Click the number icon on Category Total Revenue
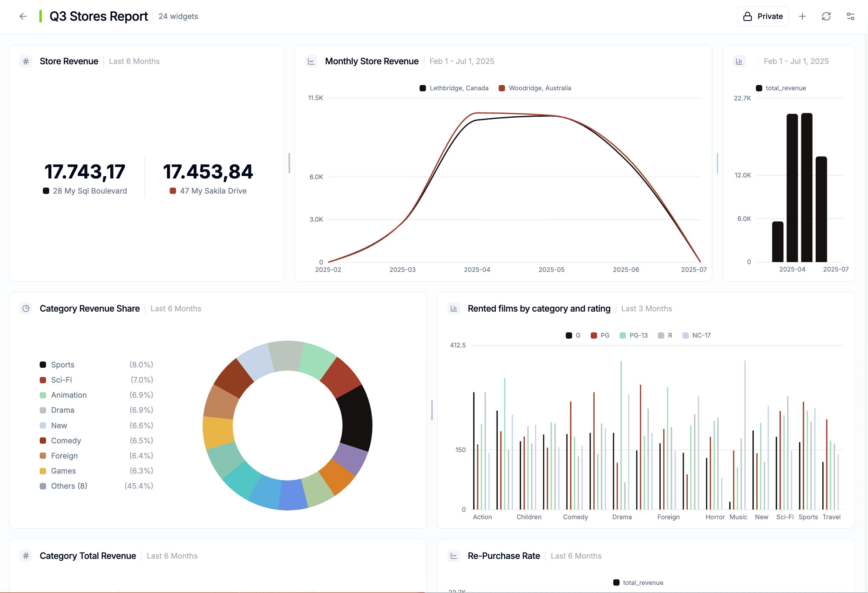This screenshot has height=593, width=868. click(25, 556)
